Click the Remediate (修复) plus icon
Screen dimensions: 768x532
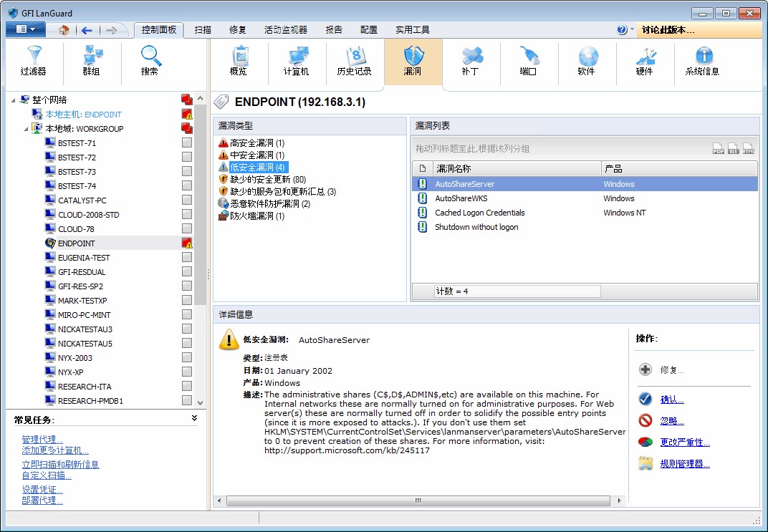coord(645,369)
